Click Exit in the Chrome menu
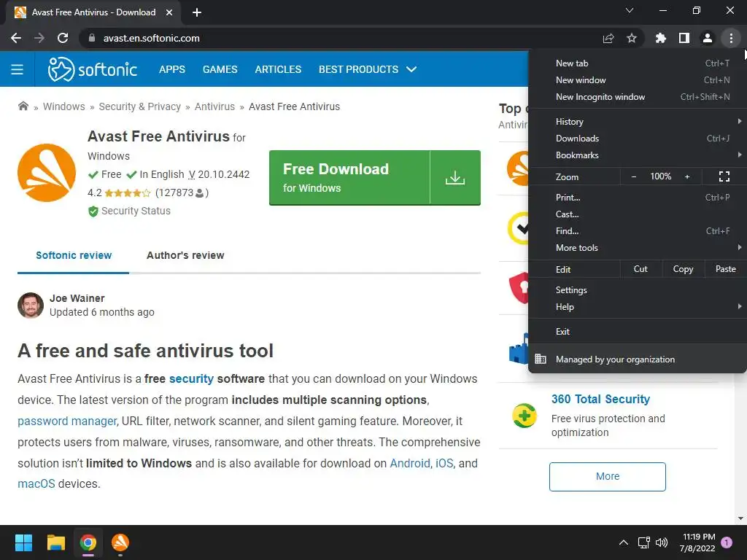Image resolution: width=747 pixels, height=560 pixels. pyautogui.click(x=638, y=332)
